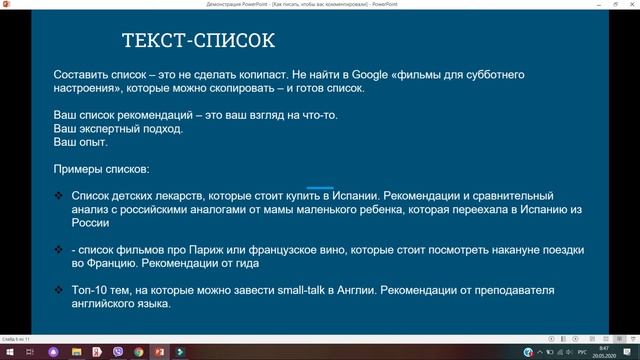
Task: Click the slide number indicator in status bar
Action: 16,339
